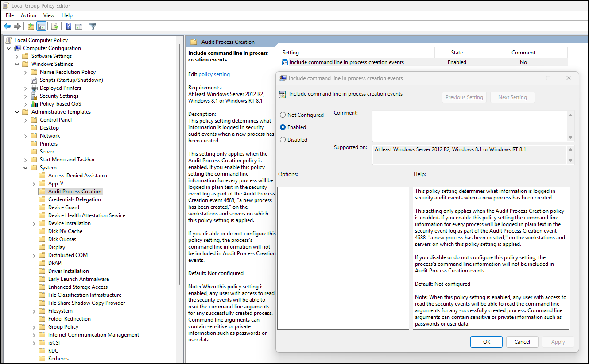589x364 pixels.
Task: Collapse the Windows Settings node
Action: 17,64
